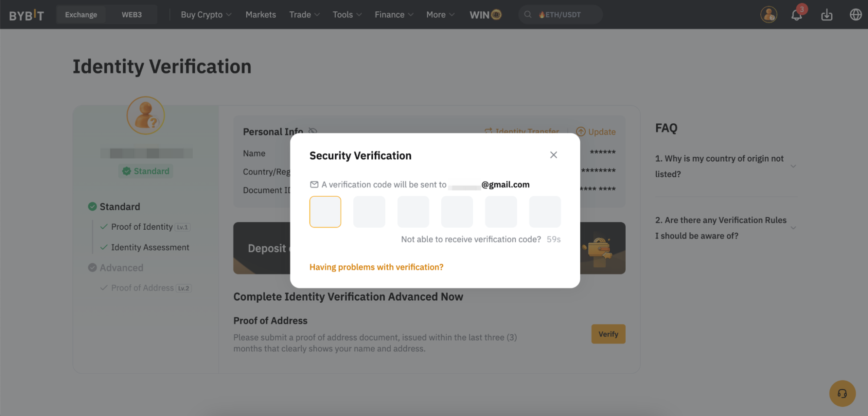
Task: Open the Finance dropdown menu
Action: pyautogui.click(x=394, y=15)
